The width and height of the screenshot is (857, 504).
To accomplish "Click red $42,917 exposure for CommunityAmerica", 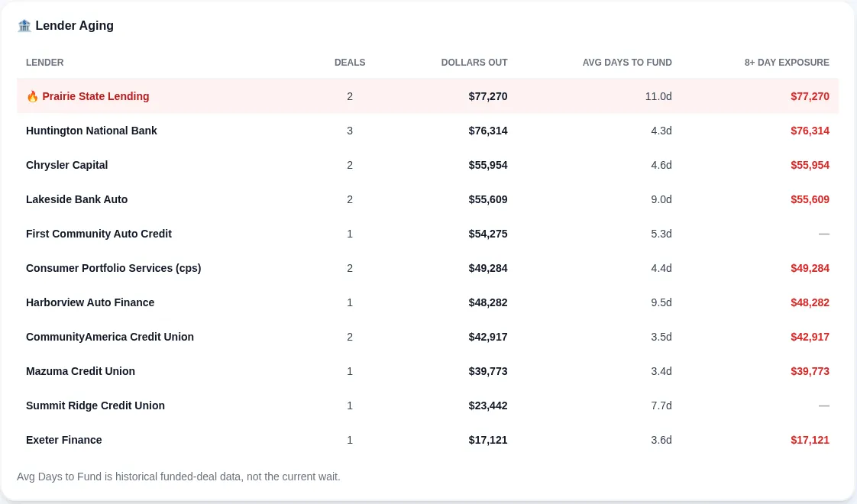I will [x=810, y=338].
